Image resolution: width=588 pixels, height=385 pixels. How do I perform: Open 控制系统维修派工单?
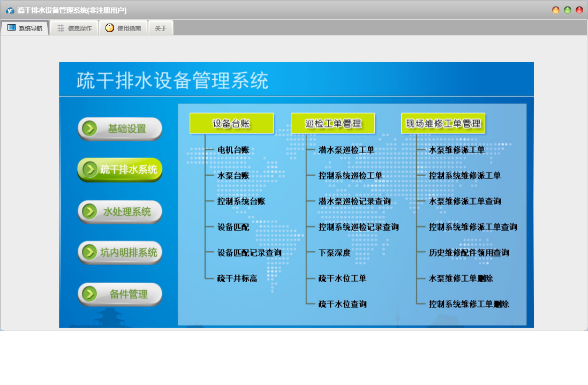[x=465, y=176]
